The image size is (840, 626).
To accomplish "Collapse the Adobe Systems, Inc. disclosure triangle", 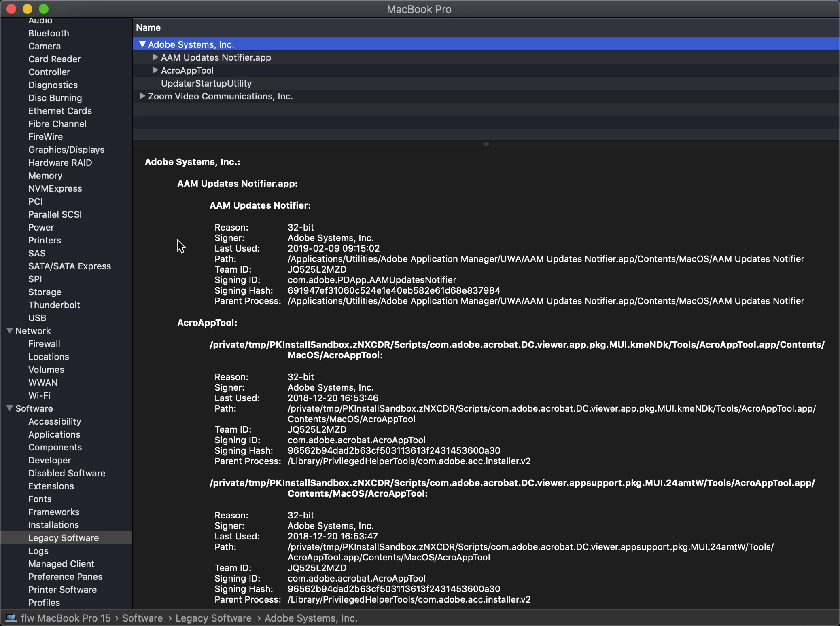I will pos(142,44).
